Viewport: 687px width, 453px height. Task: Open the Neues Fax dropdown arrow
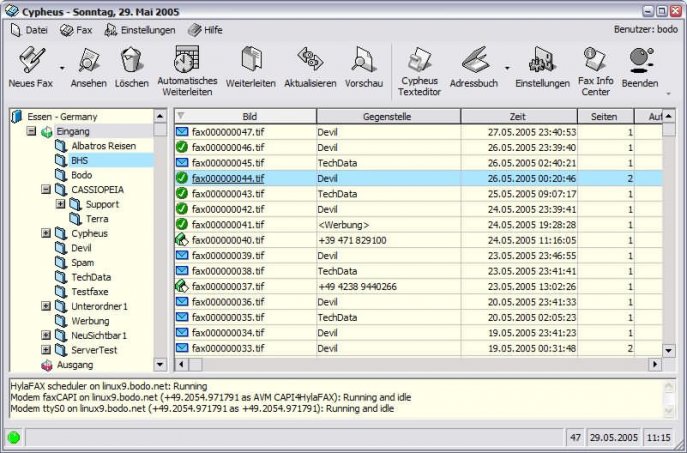click(x=62, y=68)
